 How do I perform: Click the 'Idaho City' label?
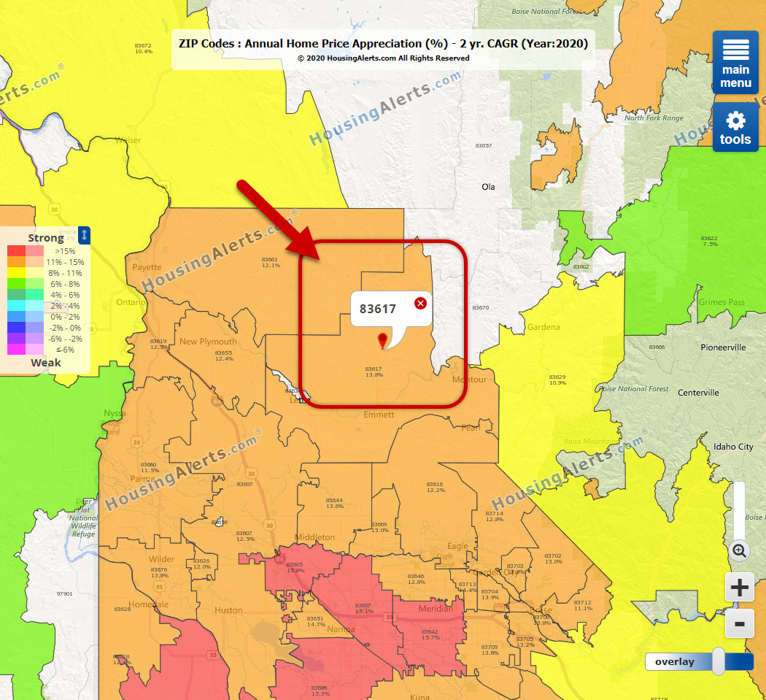coord(733,447)
